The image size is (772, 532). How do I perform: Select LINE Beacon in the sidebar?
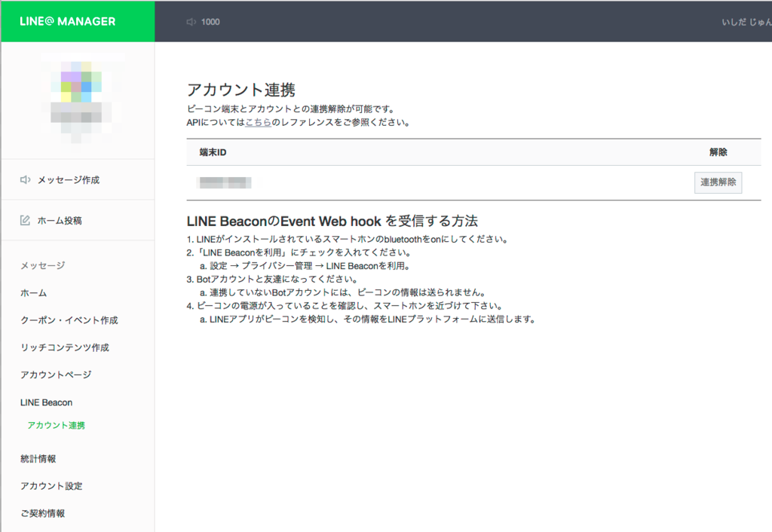(46, 402)
